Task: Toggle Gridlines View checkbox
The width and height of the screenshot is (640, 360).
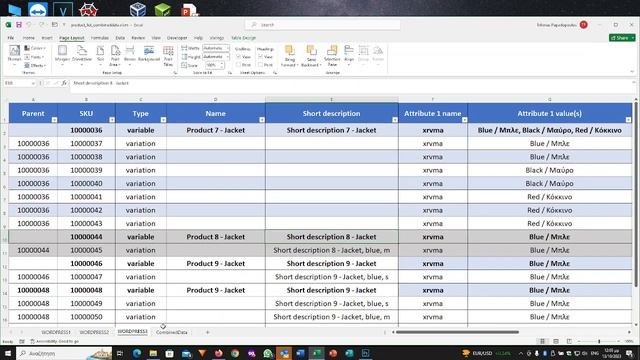Action: coord(238,57)
